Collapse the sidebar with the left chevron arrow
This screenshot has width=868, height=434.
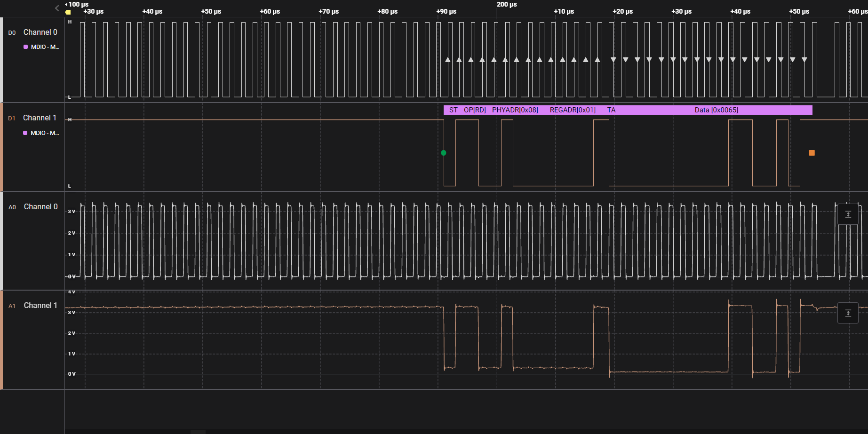point(57,8)
